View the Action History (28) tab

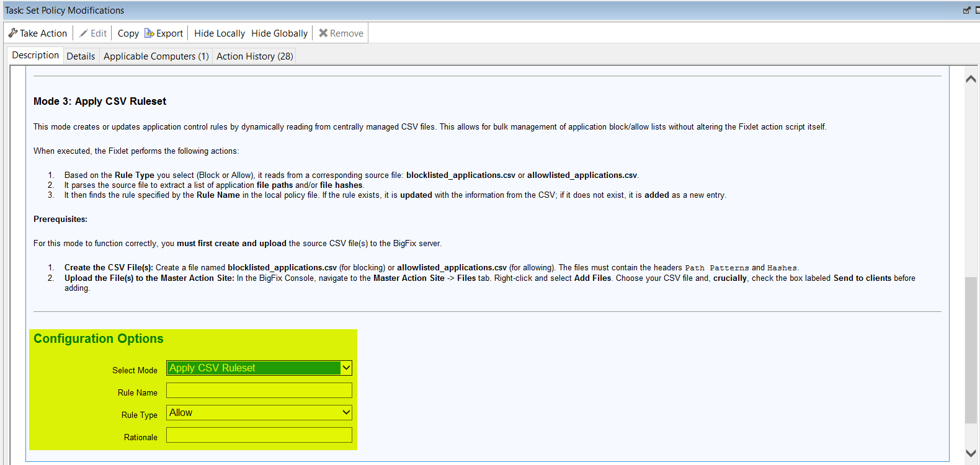[255, 56]
